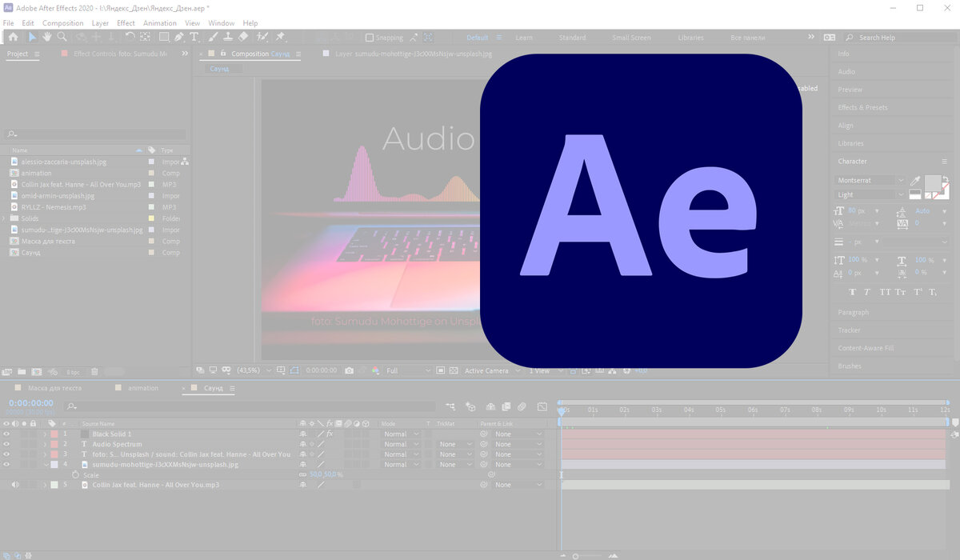Image resolution: width=960 pixels, height=560 pixels.
Task: Toggle the Snapping checkbox
Action: click(x=369, y=38)
